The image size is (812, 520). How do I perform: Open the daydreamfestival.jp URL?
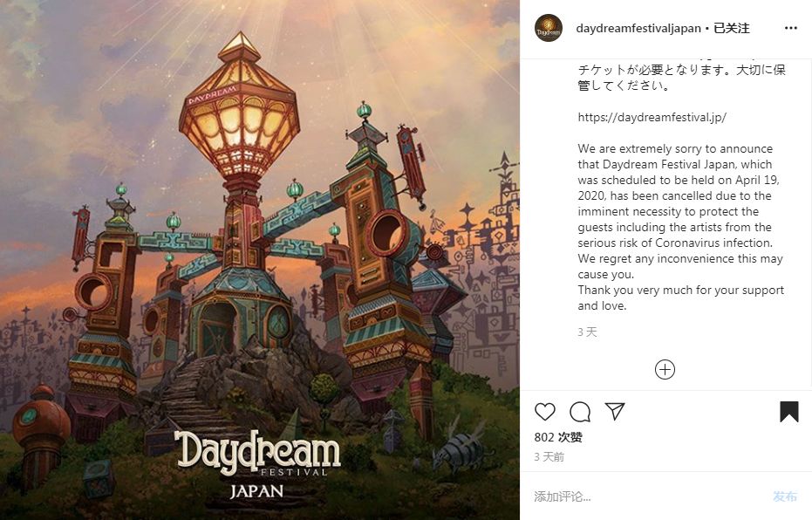(652, 117)
